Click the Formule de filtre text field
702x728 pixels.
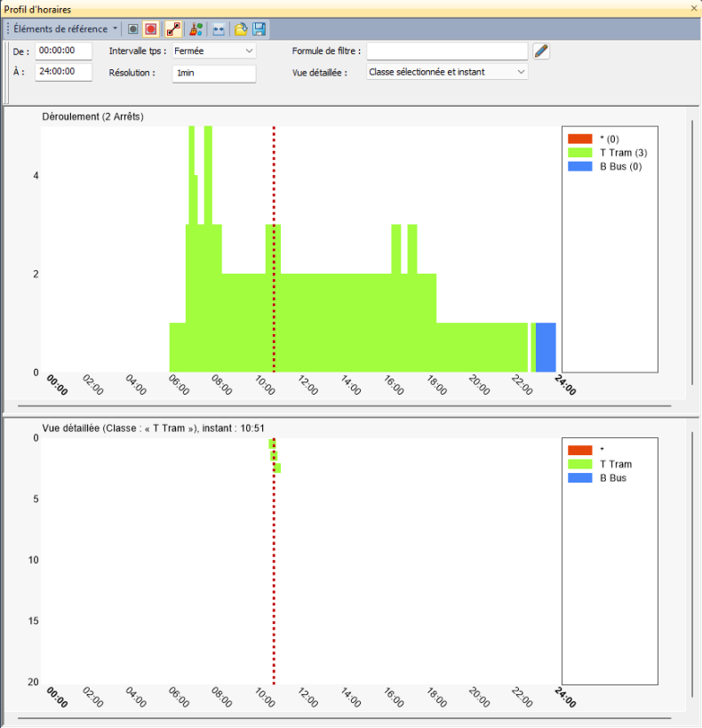(446, 52)
